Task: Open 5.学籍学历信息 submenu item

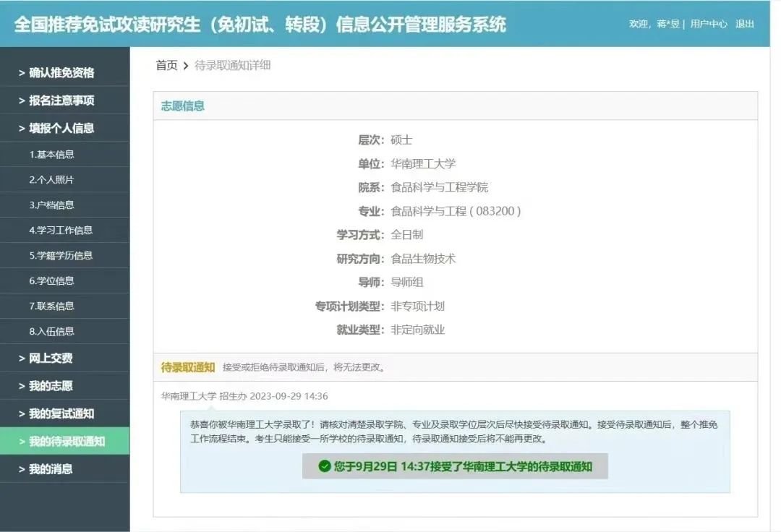Action: (x=61, y=255)
